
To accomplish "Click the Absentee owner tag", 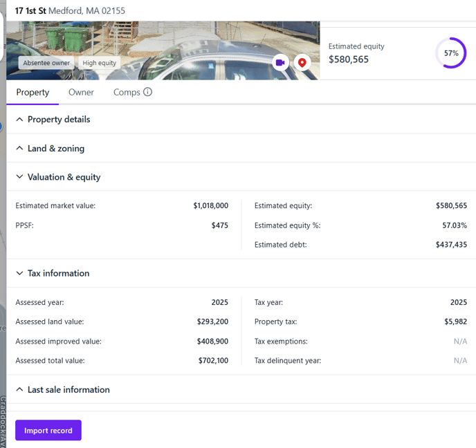I will (x=46, y=63).
